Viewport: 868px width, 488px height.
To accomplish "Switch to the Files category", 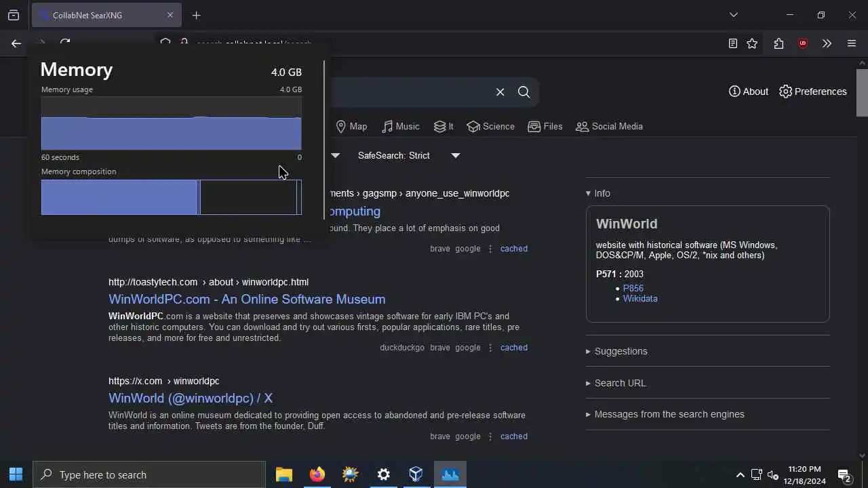I will tap(545, 126).
